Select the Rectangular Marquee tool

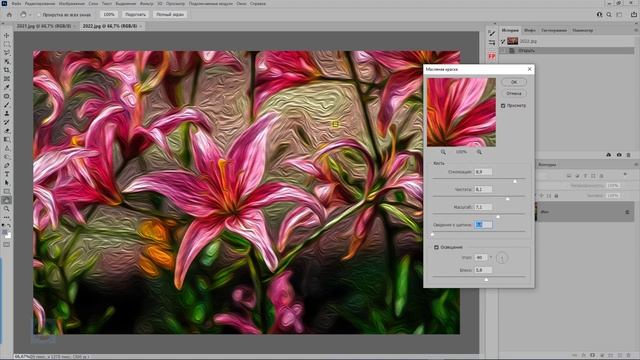pos(7,44)
